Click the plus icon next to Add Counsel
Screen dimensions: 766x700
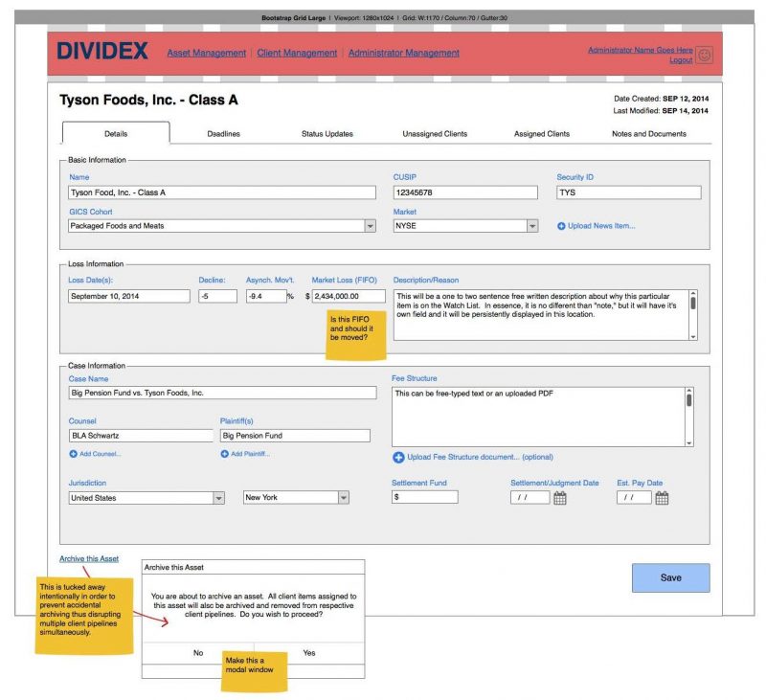(x=74, y=454)
